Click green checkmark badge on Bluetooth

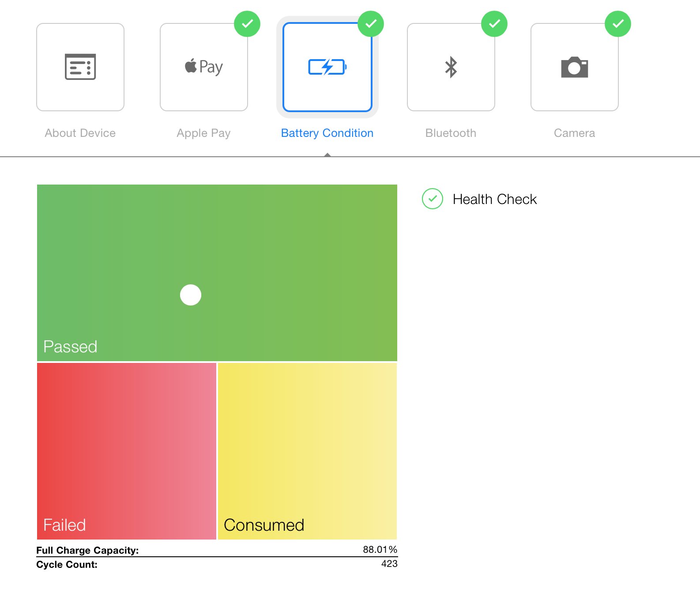click(x=494, y=24)
